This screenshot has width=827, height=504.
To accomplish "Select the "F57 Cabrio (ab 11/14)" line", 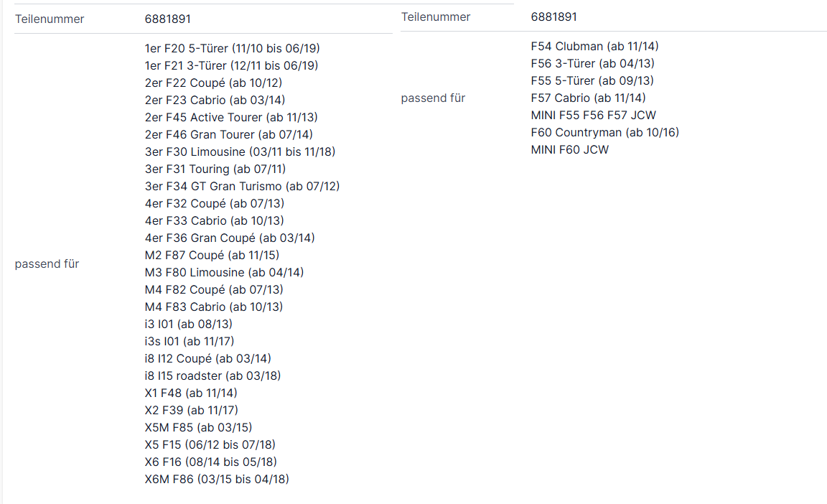I will pyautogui.click(x=588, y=98).
